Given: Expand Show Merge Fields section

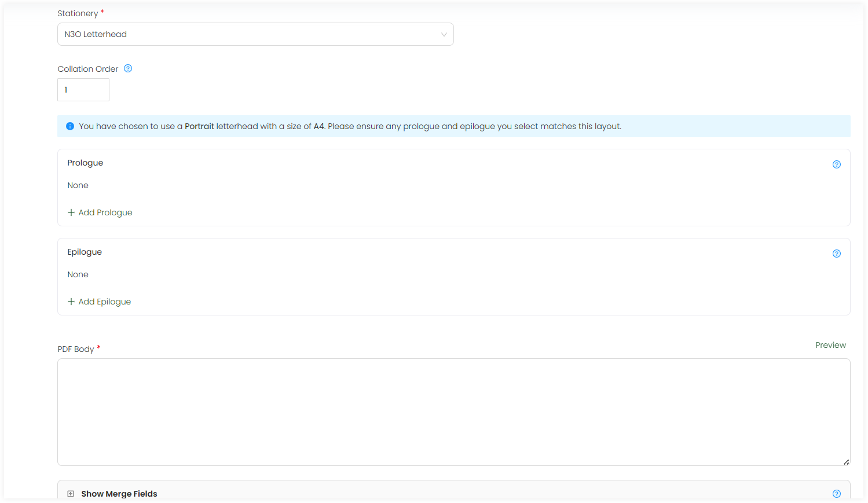Looking at the screenshot, I should click(71, 494).
